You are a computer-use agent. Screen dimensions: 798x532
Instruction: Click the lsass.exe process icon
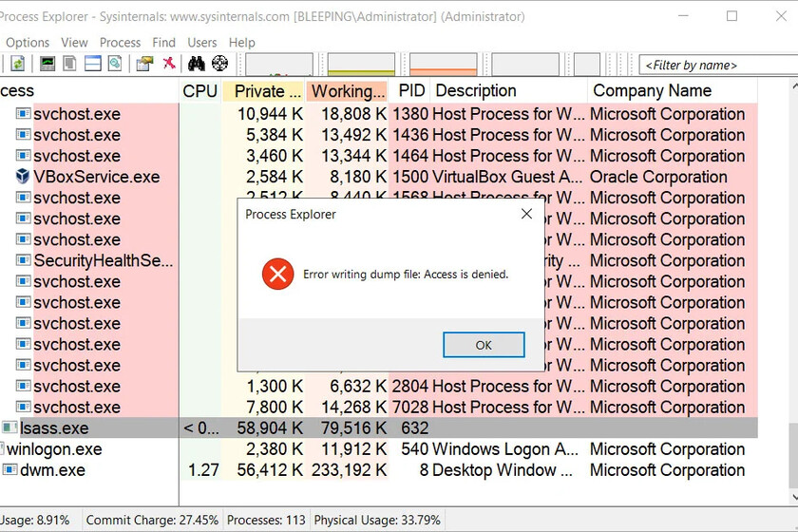[9, 427]
